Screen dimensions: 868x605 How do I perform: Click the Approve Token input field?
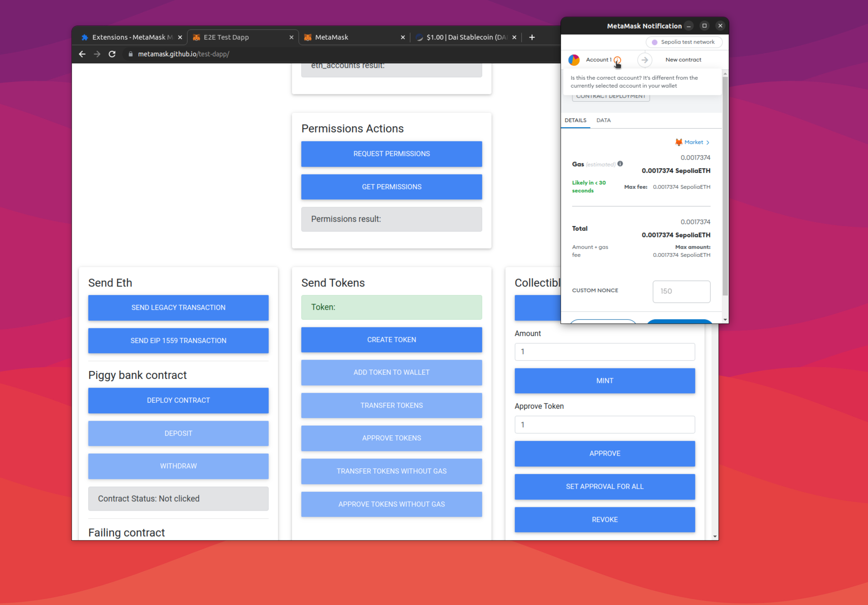(x=604, y=424)
